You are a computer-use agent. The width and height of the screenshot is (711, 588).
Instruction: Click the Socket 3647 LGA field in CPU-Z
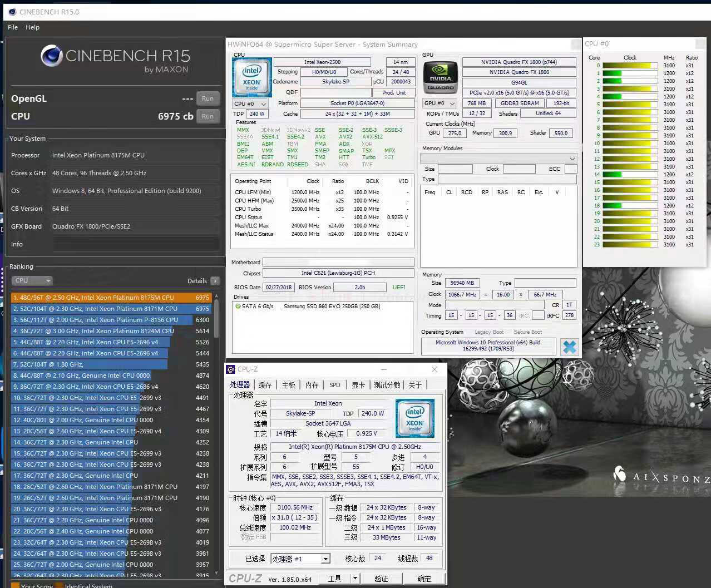point(328,423)
